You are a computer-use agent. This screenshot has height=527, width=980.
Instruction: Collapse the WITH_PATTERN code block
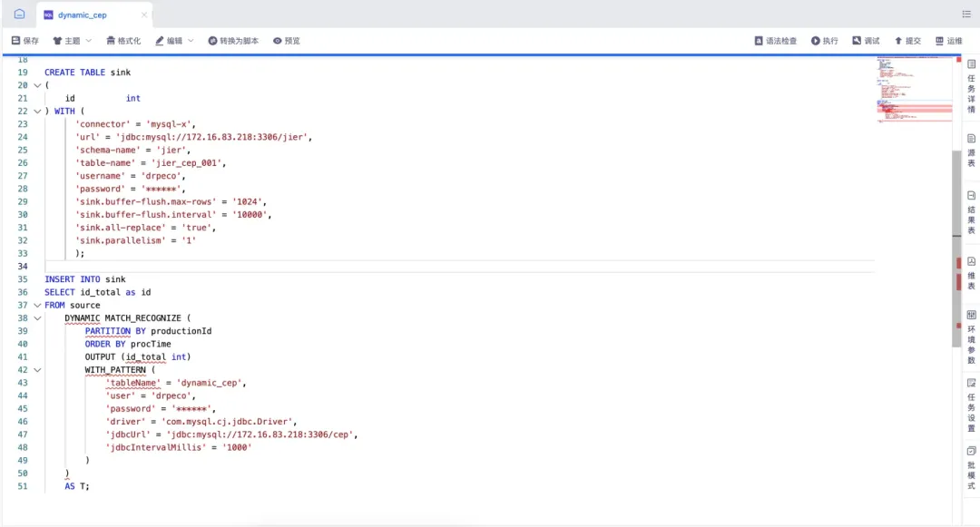(x=37, y=369)
